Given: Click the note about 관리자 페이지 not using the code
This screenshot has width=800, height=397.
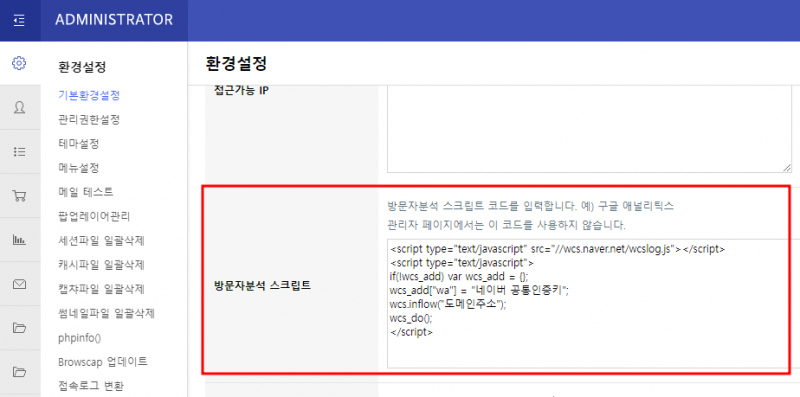Looking at the screenshot, I should [x=506, y=225].
